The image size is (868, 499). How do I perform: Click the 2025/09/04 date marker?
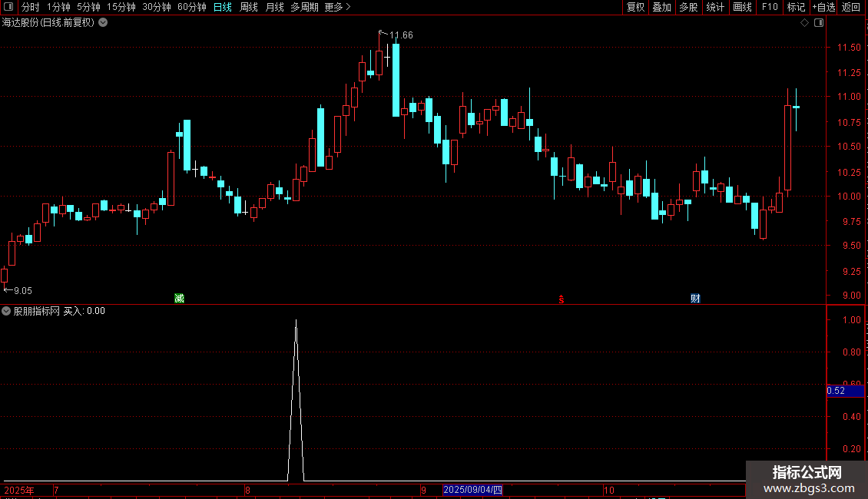(472, 490)
